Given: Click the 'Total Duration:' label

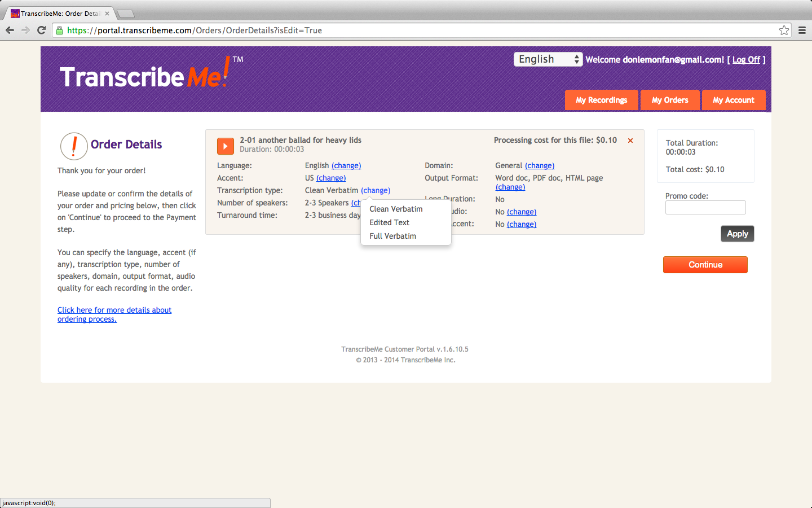Looking at the screenshot, I should pyautogui.click(x=692, y=143).
